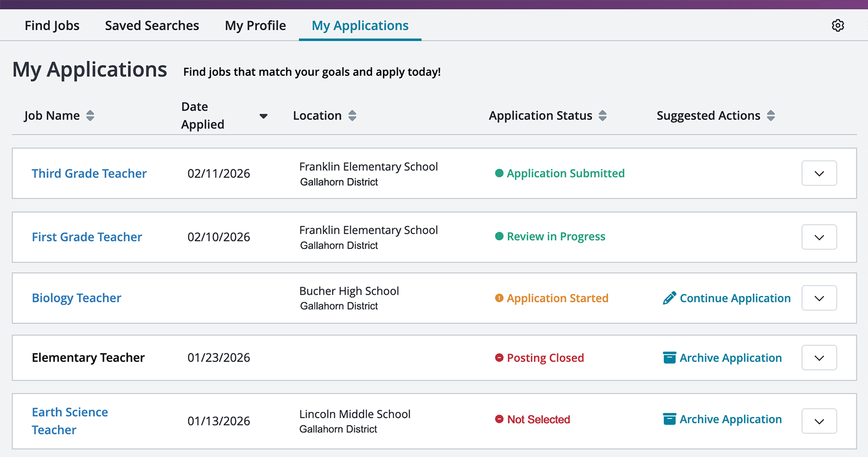Expand the First Grade Teacher row chevron
Screen dimensions: 868x457
[x=819, y=237]
